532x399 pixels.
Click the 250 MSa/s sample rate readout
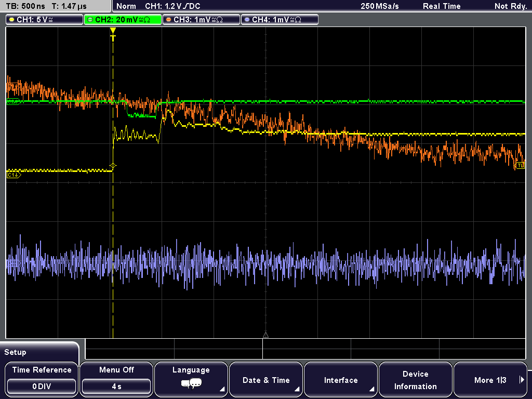pos(380,6)
